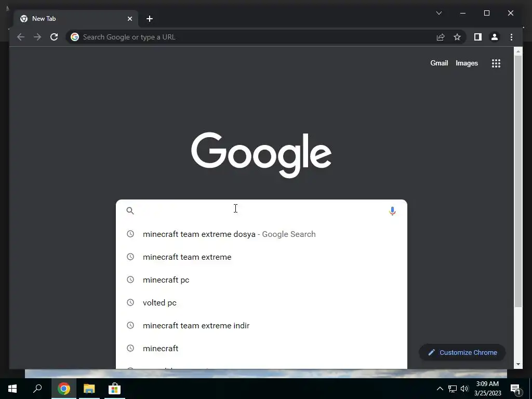Open the Google apps grid
The image size is (532, 399).
point(496,63)
